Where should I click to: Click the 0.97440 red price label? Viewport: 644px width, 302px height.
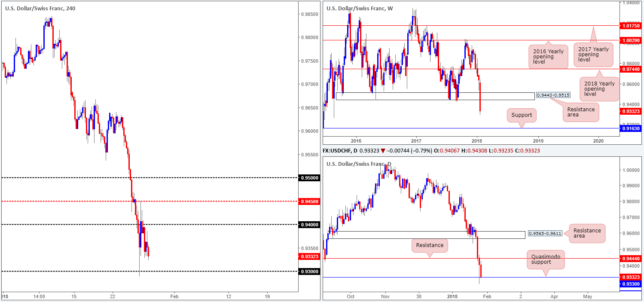[x=631, y=69]
